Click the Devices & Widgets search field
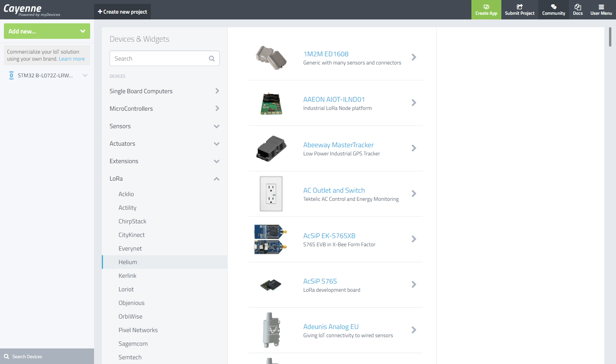This screenshot has height=364, width=616. click(159, 59)
